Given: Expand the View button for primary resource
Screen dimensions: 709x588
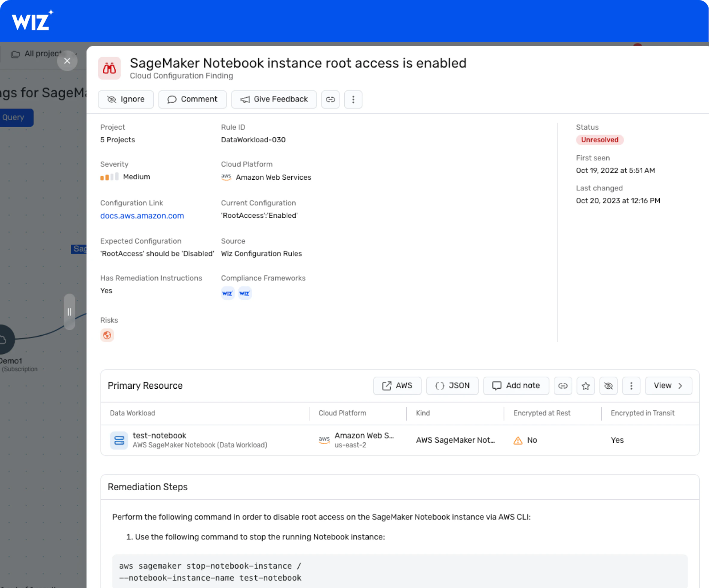Looking at the screenshot, I should [x=669, y=386].
